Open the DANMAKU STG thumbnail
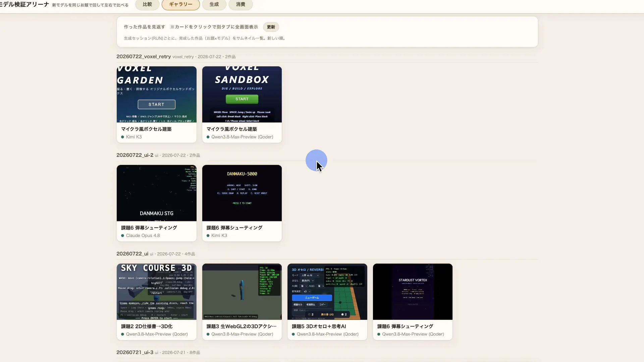The image size is (644, 362). pyautogui.click(x=157, y=193)
